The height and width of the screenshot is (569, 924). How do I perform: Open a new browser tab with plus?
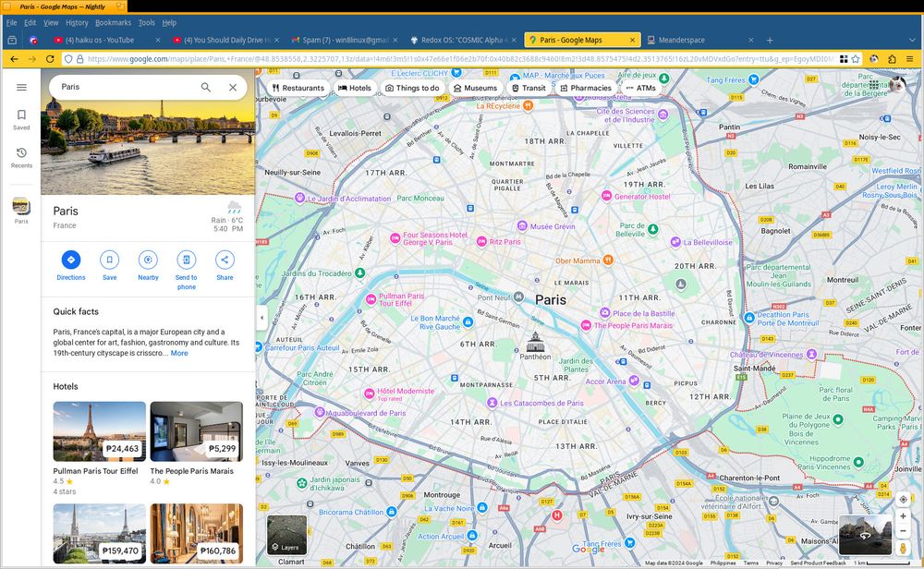coord(769,40)
